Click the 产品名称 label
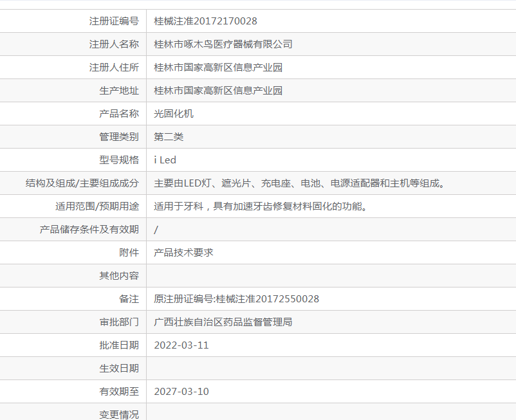 tap(119, 113)
